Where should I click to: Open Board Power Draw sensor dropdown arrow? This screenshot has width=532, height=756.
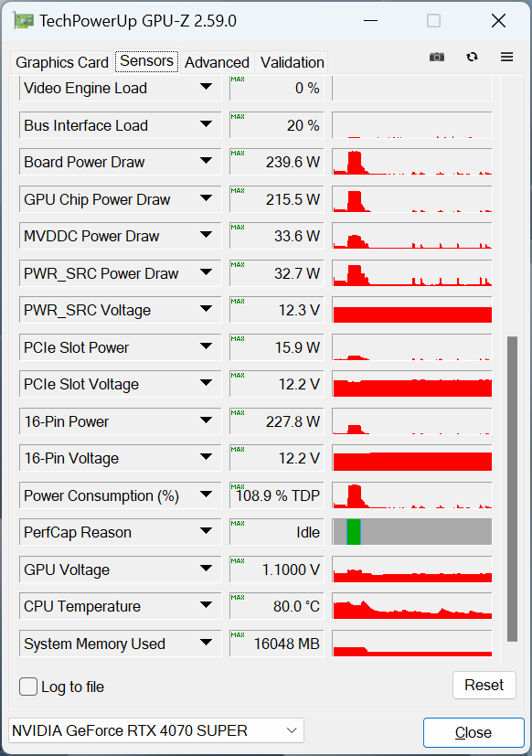(206, 161)
